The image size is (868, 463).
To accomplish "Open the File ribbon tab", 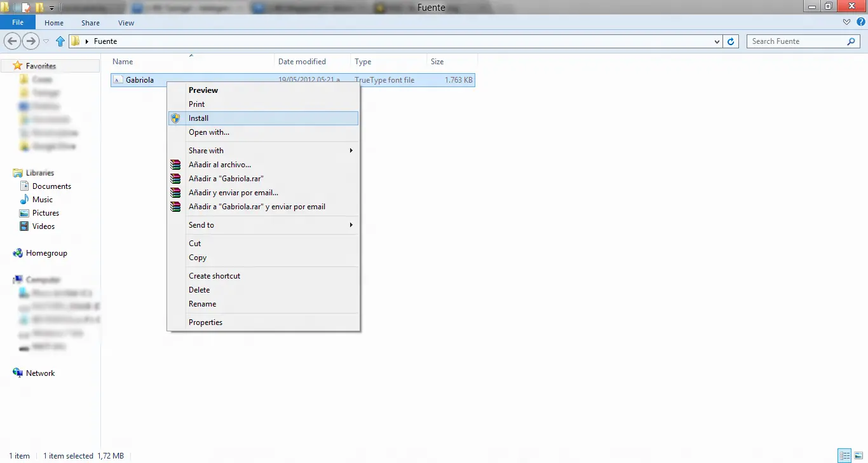I will (x=18, y=22).
